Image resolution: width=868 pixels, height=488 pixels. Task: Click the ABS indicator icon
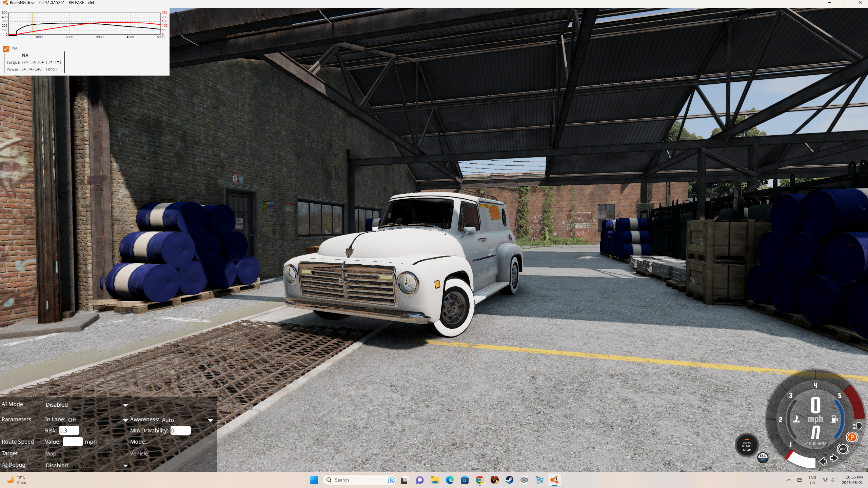click(x=843, y=449)
